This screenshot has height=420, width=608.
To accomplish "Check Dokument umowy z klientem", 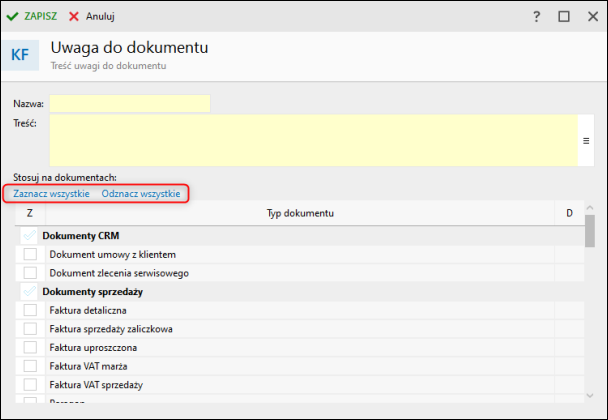I will point(30,255).
